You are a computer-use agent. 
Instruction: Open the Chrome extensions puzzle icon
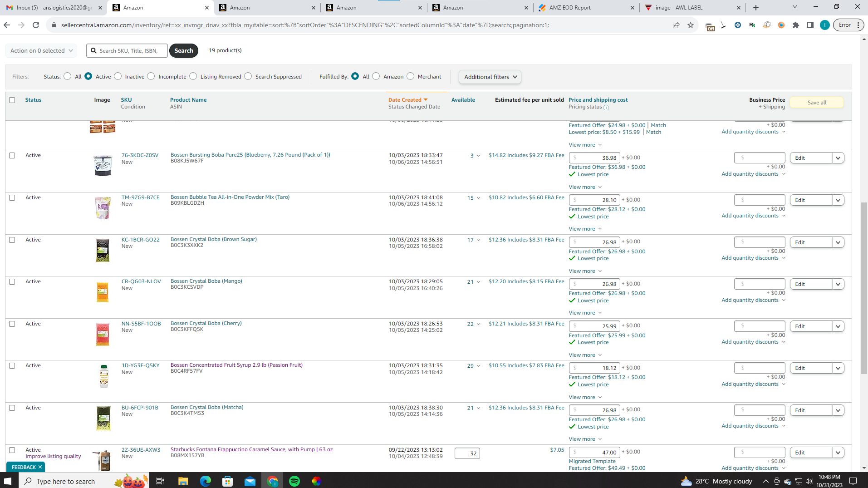point(796,25)
